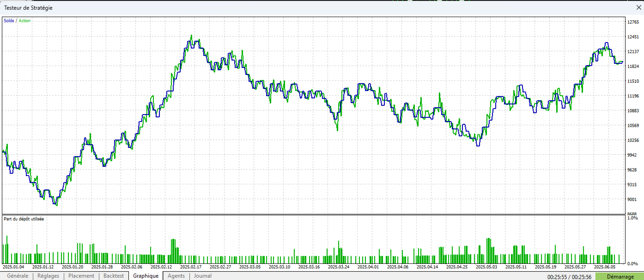
Task: Click the 12765 value on the price axis
Action: click(633, 22)
